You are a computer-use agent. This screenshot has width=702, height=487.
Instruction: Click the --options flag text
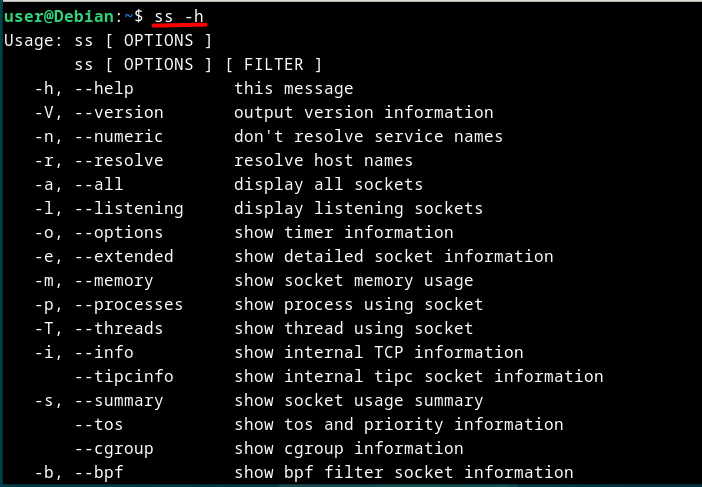(119, 232)
